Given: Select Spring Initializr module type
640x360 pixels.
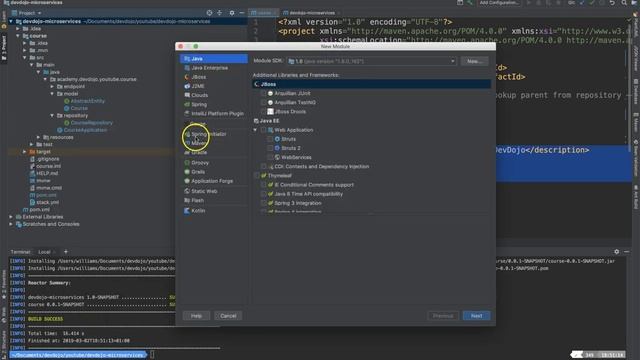Looking at the screenshot, I should pos(214,134).
